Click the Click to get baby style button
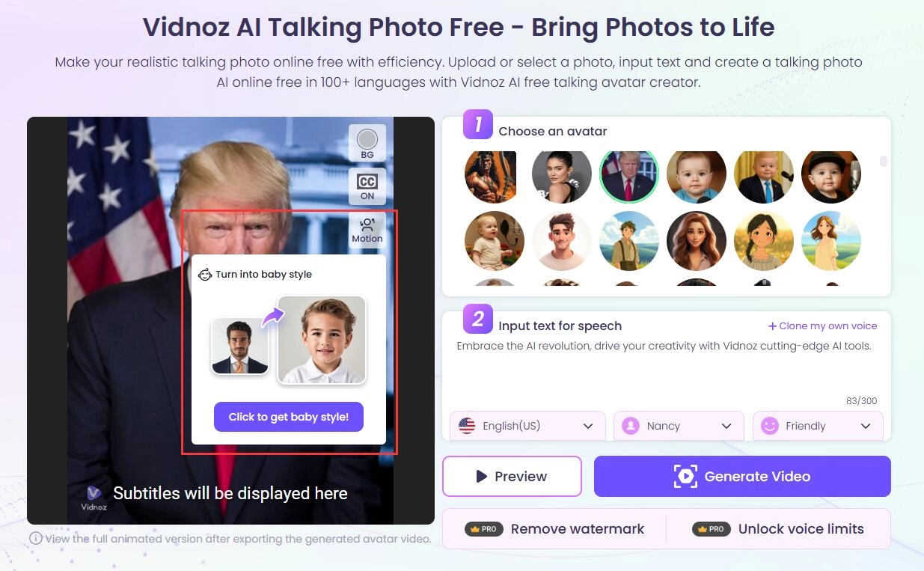This screenshot has width=924, height=571. pos(289,417)
